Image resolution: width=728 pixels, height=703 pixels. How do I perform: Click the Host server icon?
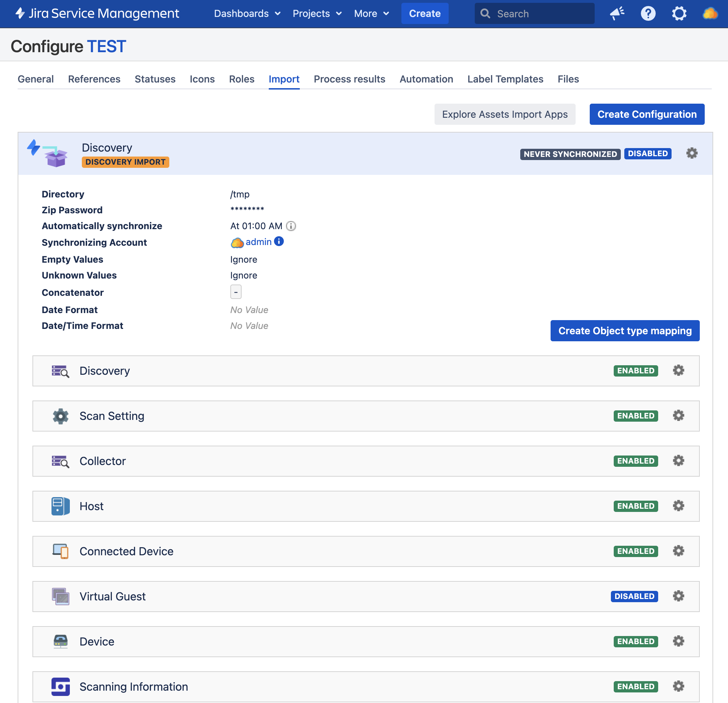(61, 506)
